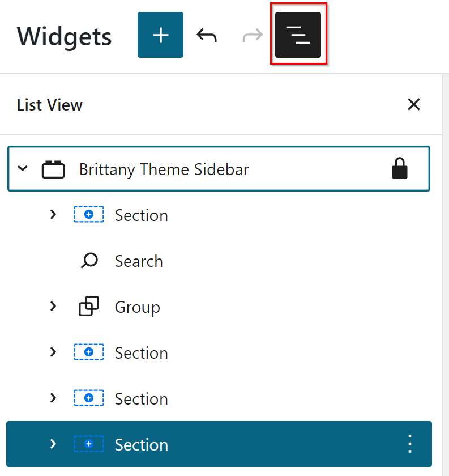Close the List View panel

[414, 104]
